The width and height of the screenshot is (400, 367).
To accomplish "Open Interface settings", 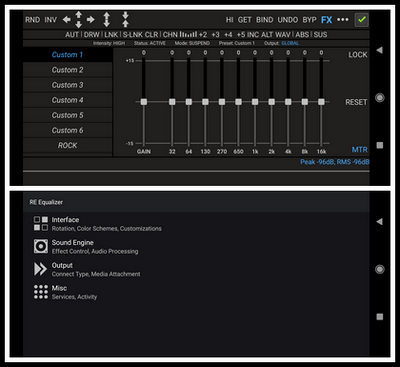I will [196, 224].
